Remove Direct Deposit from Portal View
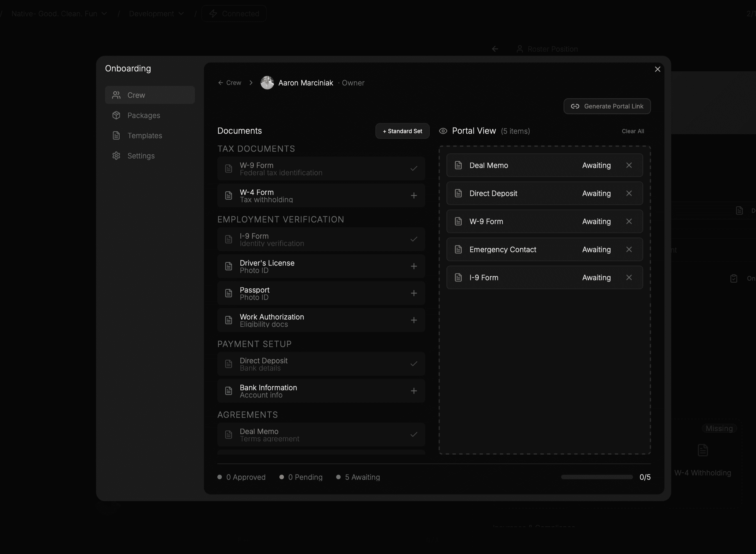Image resolution: width=756 pixels, height=554 pixels. point(629,193)
